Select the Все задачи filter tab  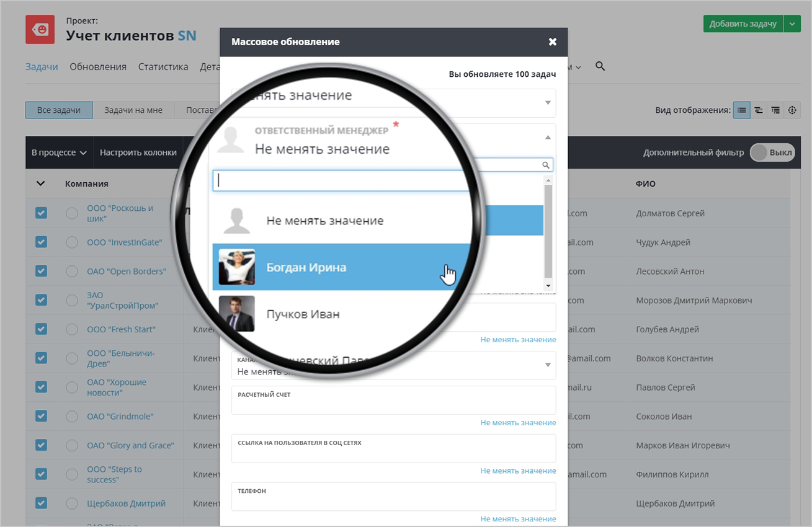[x=59, y=110]
